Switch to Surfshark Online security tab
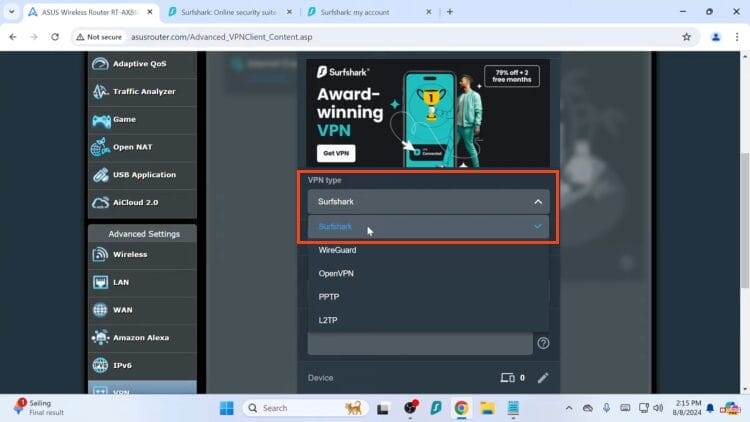 (230, 12)
